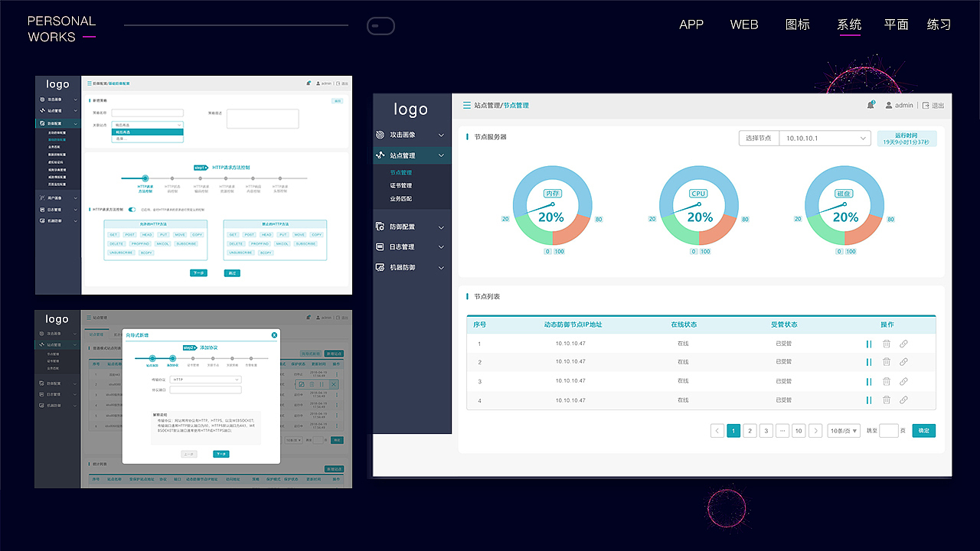
Task: Select 业务匹配 submenu item in large sidebar
Action: pos(400,199)
